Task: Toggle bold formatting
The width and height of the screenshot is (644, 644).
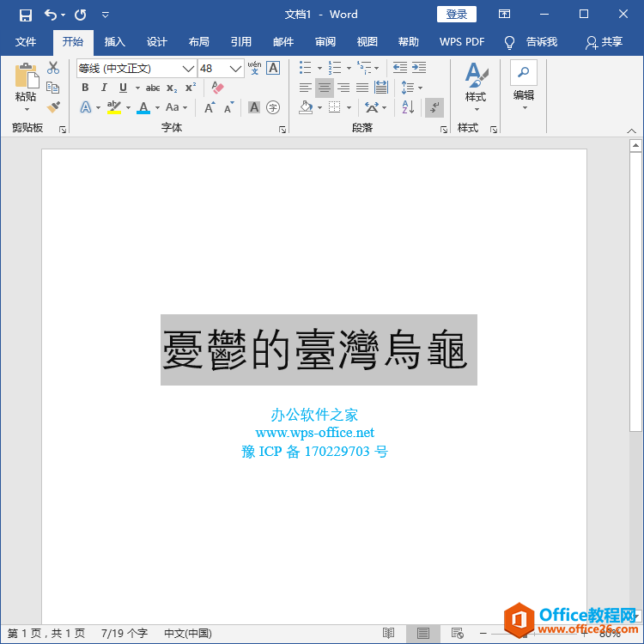Action: pyautogui.click(x=85, y=88)
